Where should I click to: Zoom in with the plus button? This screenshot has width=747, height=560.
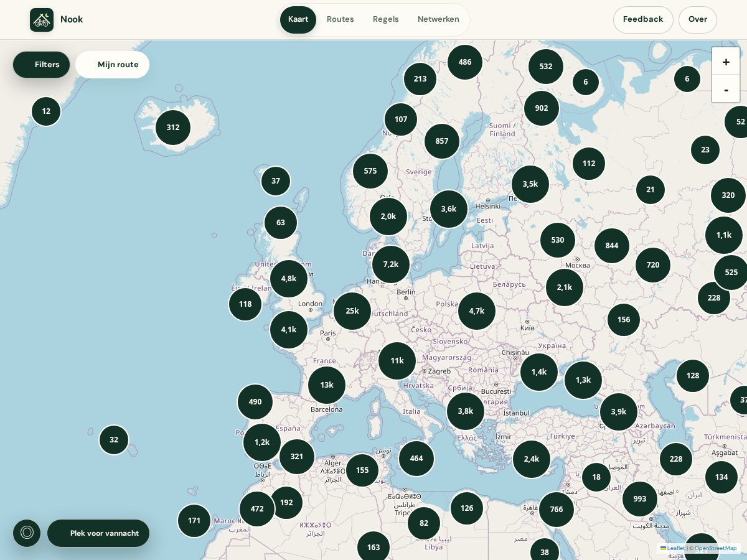click(726, 62)
